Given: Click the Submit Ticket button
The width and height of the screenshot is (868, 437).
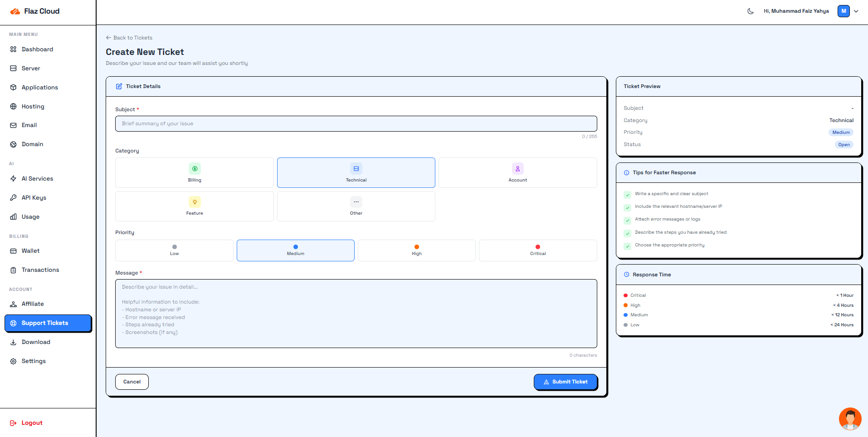Looking at the screenshot, I should click(x=566, y=382).
